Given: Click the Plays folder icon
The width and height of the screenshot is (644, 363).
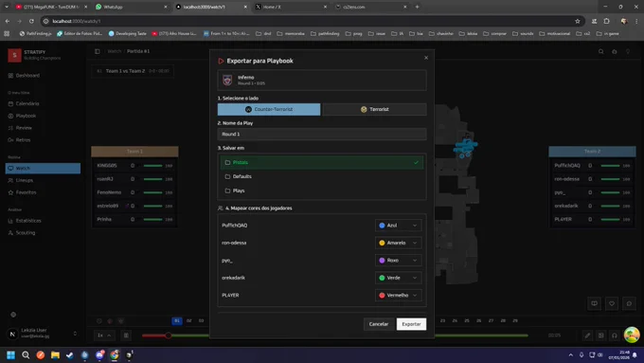Looking at the screenshot, I should click(x=227, y=191).
